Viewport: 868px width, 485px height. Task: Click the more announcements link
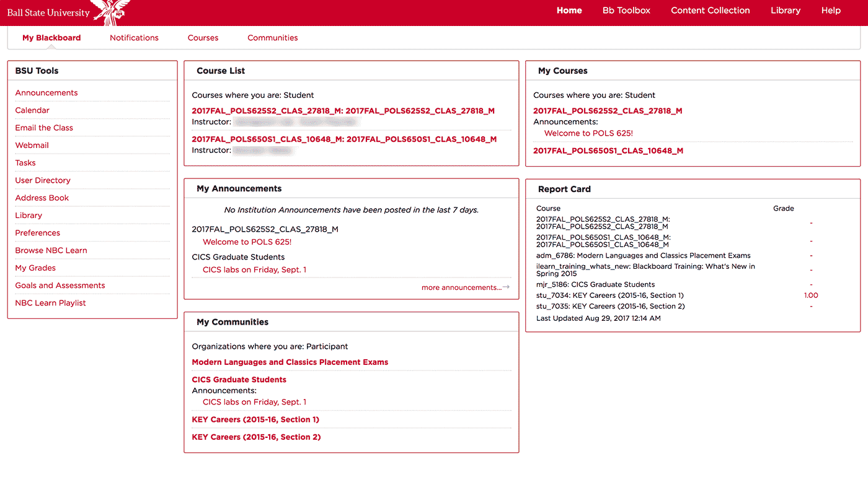(461, 287)
